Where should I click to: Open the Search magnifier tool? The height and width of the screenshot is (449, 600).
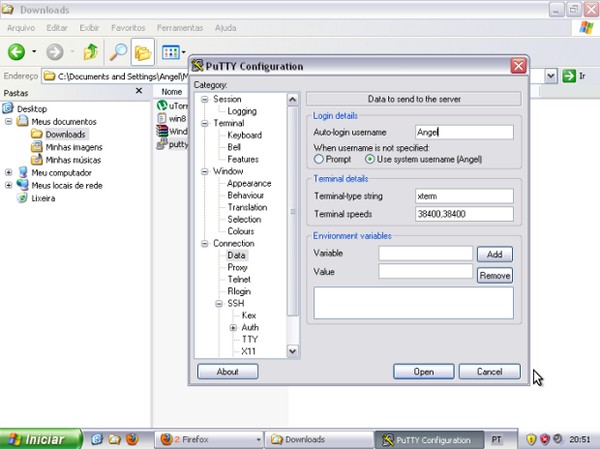click(118, 52)
